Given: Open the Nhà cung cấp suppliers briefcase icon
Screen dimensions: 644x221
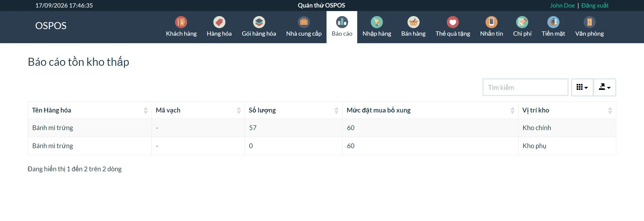Looking at the screenshot, I should click(x=304, y=22).
